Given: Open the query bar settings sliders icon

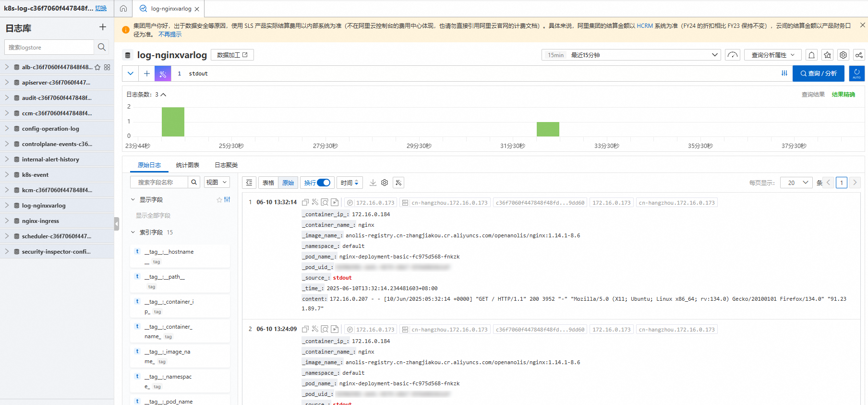Looking at the screenshot, I should click(784, 74).
